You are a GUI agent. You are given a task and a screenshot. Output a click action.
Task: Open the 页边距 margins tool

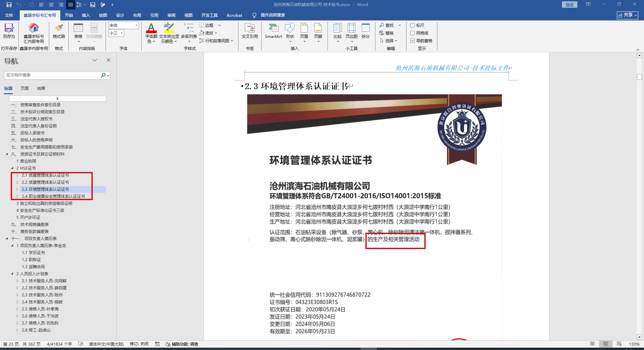coord(352,33)
